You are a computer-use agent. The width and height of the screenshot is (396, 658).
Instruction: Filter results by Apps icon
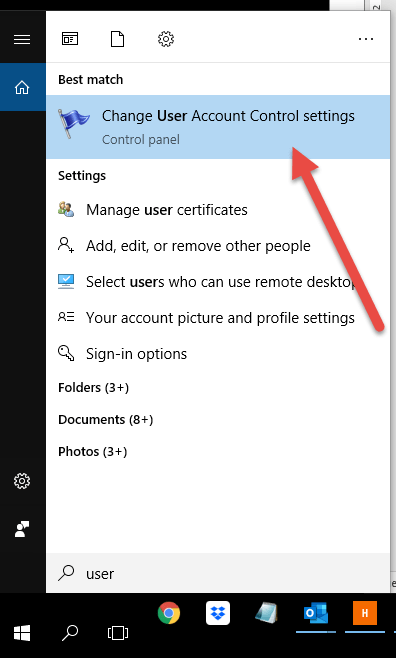70,39
